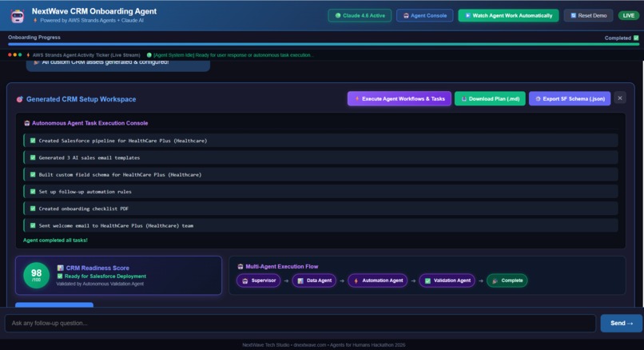Click the 'Created Salesforce pipeline for HealthCare Plus' text
Image resolution: width=644 pixels, height=350 pixels.
(123, 141)
